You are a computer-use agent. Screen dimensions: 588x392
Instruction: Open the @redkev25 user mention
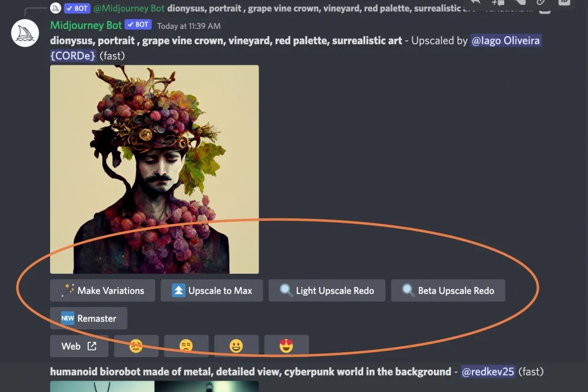pyautogui.click(x=487, y=371)
